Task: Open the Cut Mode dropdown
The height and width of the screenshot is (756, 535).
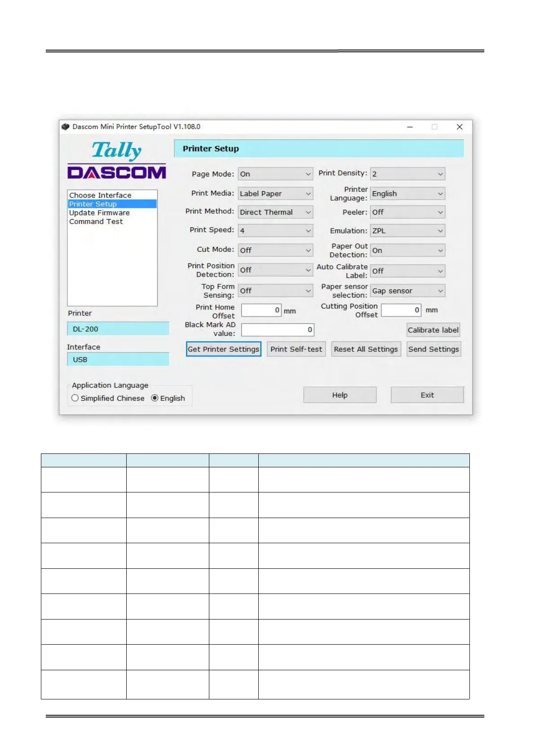Action: pyautogui.click(x=275, y=250)
